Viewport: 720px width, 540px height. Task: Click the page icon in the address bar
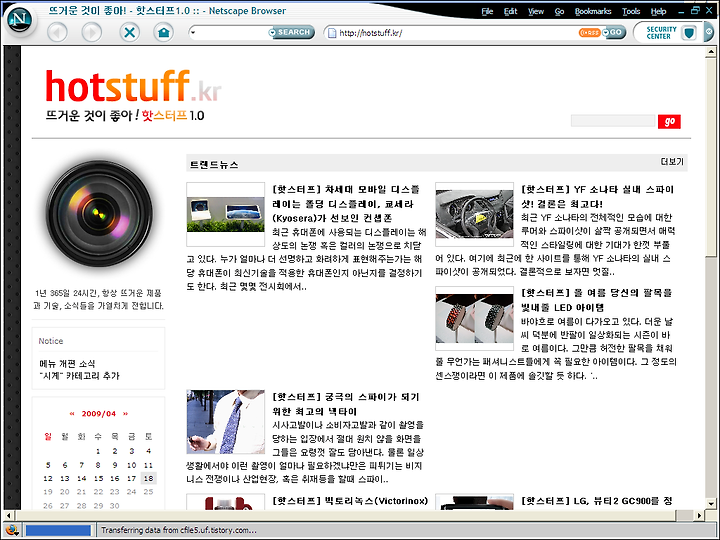point(331,33)
